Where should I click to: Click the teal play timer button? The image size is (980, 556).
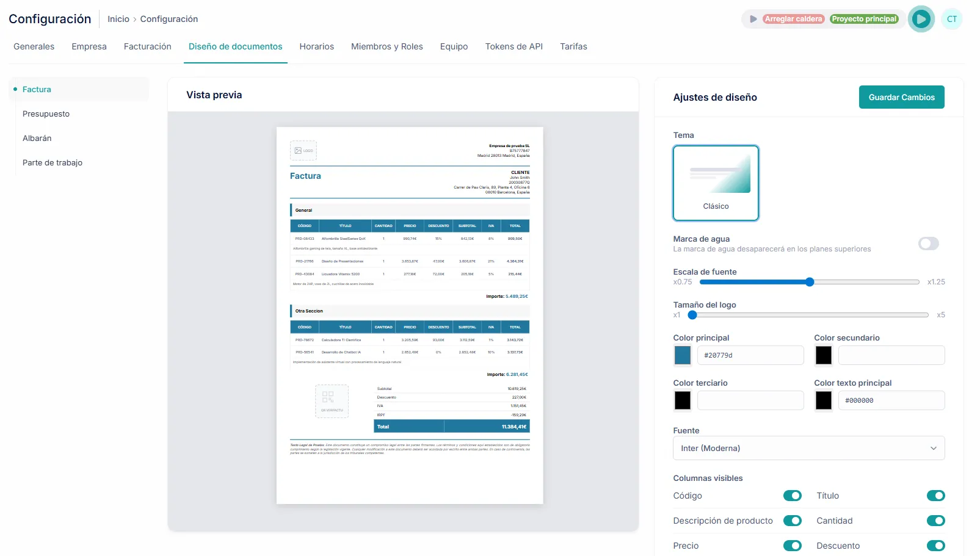coord(921,19)
